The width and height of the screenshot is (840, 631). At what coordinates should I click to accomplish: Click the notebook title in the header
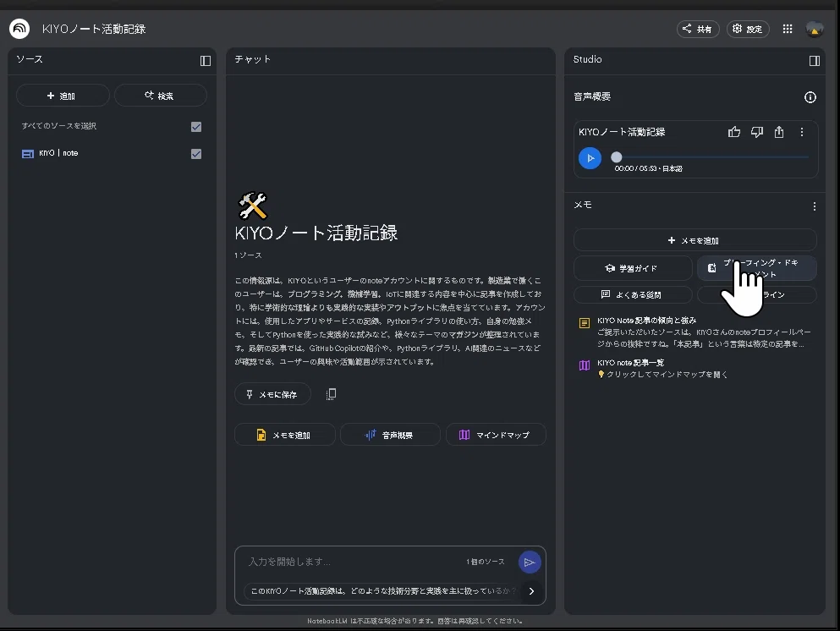click(x=94, y=29)
